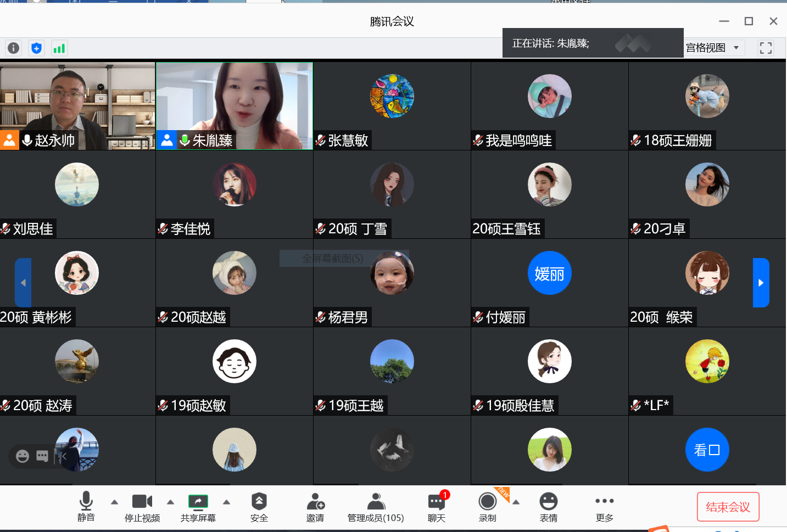Check the green network signal icon
Image resolution: width=787 pixels, height=532 pixels.
coord(59,48)
